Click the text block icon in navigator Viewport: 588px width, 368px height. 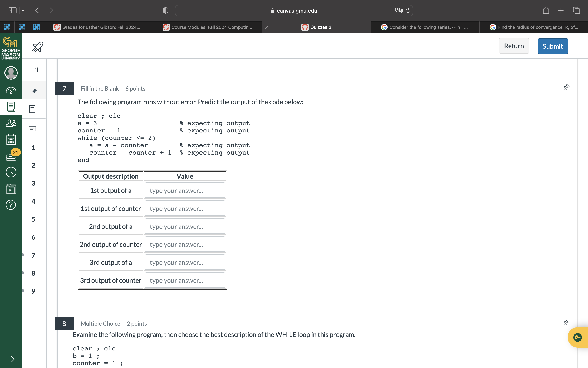[x=32, y=129]
